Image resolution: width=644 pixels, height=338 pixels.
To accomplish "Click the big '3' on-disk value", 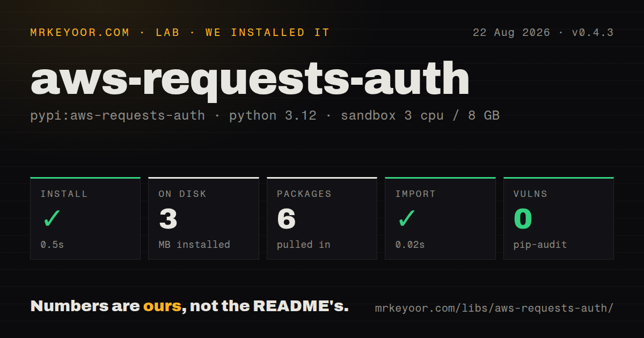I will click(169, 219).
